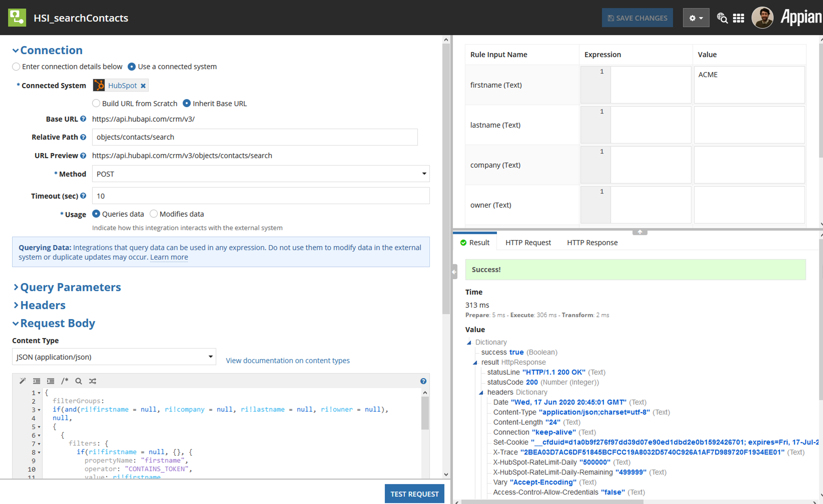The height and width of the screenshot is (504, 823).
Task: Open expression editor help icon
Action: pyautogui.click(x=423, y=381)
